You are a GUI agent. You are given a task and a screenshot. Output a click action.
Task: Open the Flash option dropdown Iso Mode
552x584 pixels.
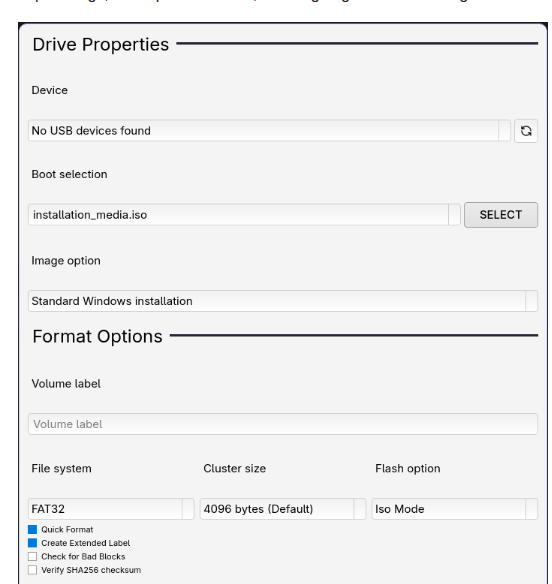pos(454,509)
